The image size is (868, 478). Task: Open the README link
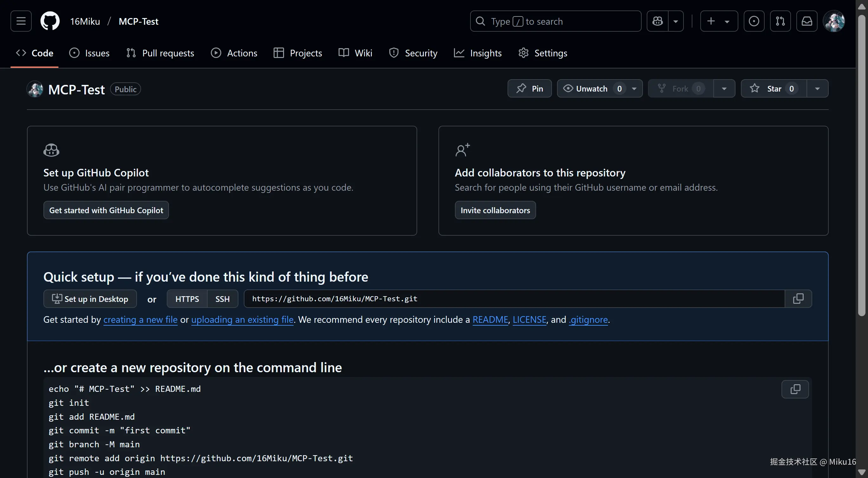coord(490,320)
